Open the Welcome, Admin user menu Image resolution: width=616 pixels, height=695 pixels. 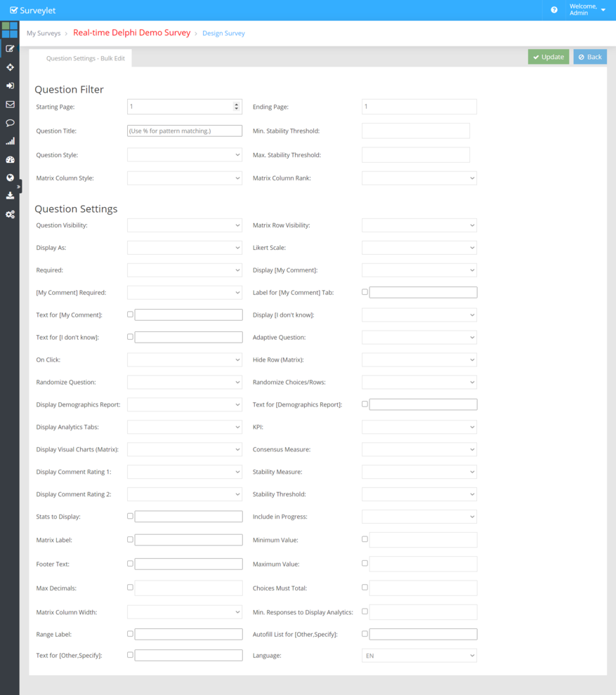pyautogui.click(x=587, y=10)
